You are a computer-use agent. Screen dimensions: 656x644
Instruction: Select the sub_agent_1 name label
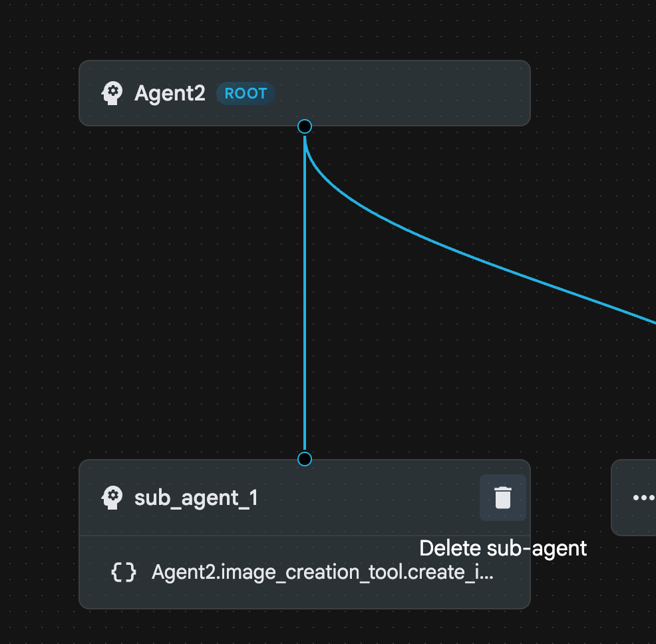196,498
